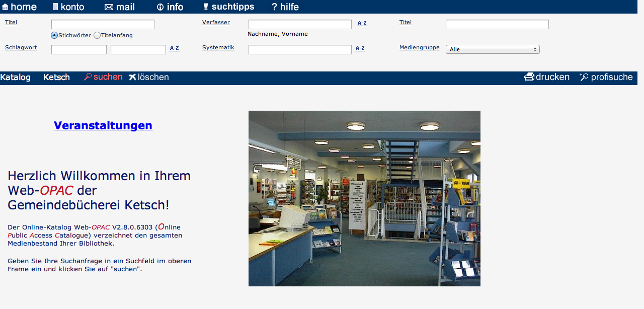644x309 pixels.
Task: Click the löschen X icon
Action: [132, 77]
